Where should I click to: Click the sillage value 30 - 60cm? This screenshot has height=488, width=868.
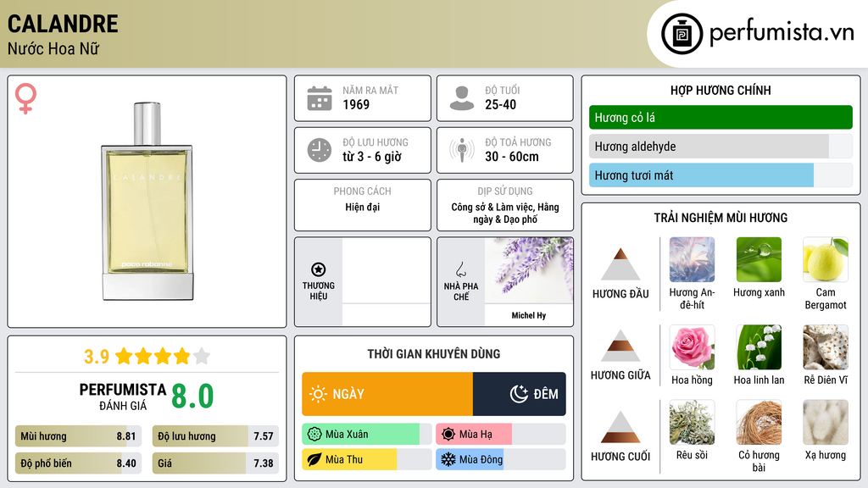[511, 157]
